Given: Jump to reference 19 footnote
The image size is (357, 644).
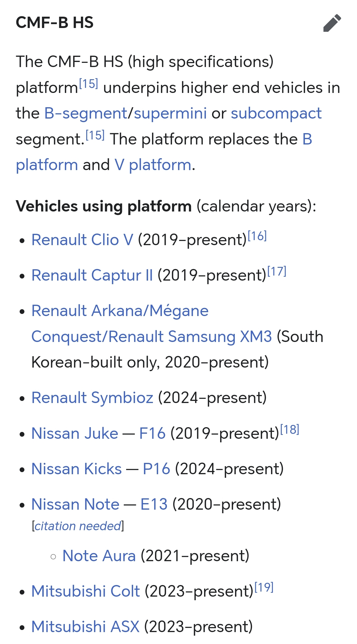Looking at the screenshot, I should (x=264, y=588).
